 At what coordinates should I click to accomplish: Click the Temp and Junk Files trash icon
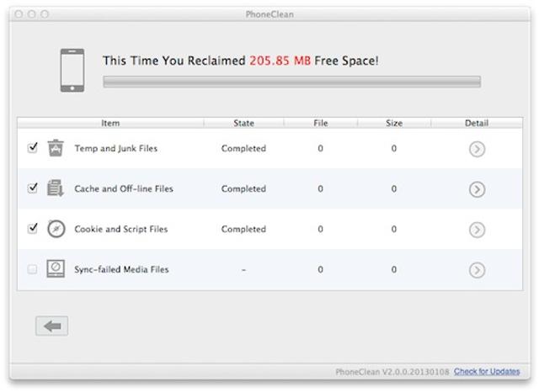pyautogui.click(x=56, y=148)
